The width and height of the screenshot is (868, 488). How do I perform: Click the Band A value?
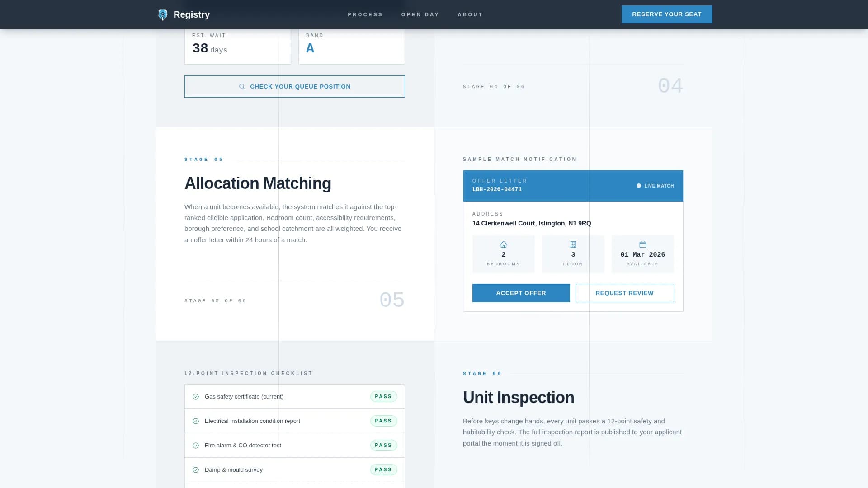pos(310,48)
